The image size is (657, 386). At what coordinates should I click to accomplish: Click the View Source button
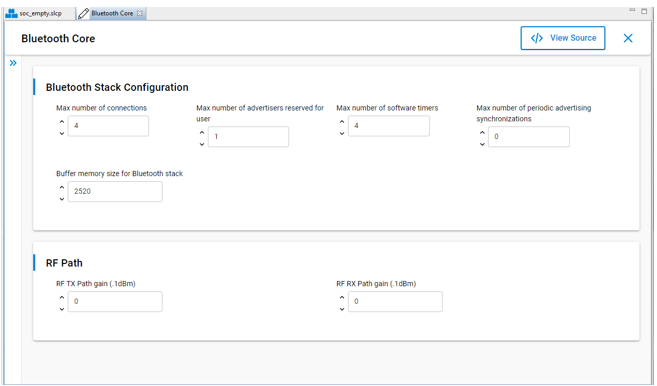click(x=563, y=38)
